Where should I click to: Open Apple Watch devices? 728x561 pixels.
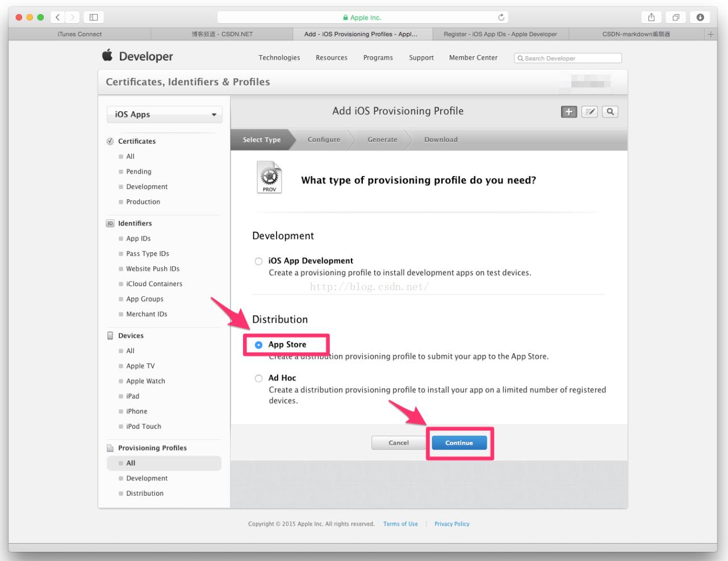pyautogui.click(x=145, y=382)
